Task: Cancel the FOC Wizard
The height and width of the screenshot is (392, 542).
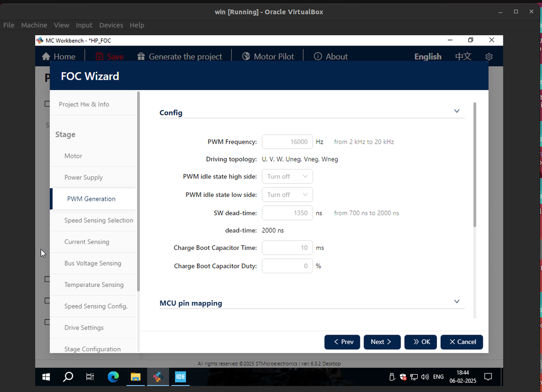Action: (x=462, y=342)
